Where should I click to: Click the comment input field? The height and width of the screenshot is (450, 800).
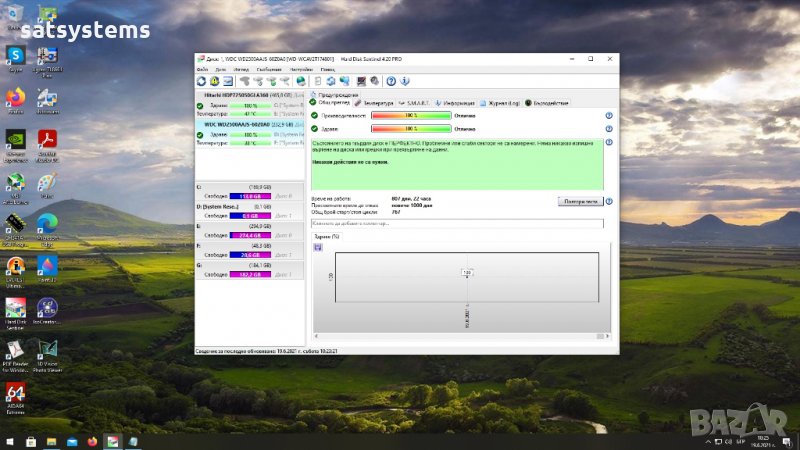(x=457, y=223)
